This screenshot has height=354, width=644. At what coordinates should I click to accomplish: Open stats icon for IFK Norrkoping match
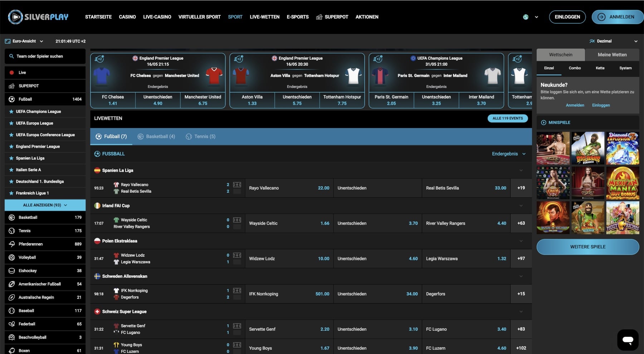tap(237, 291)
